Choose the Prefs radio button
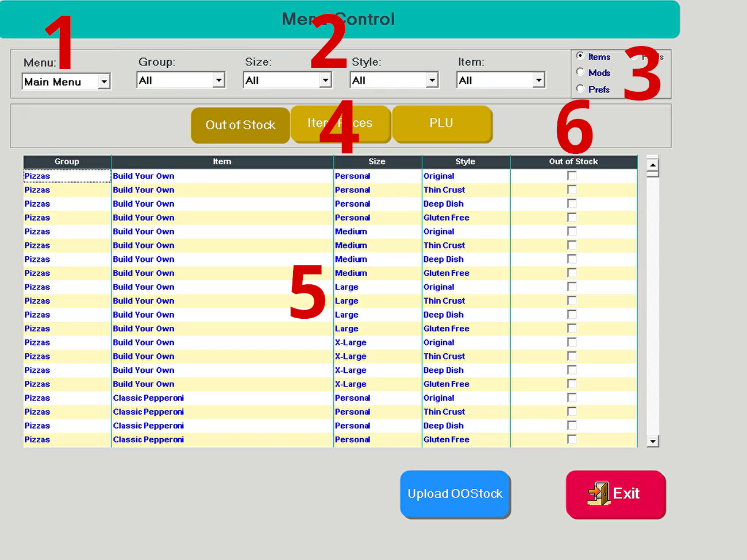Image resolution: width=747 pixels, height=560 pixels. [x=580, y=88]
